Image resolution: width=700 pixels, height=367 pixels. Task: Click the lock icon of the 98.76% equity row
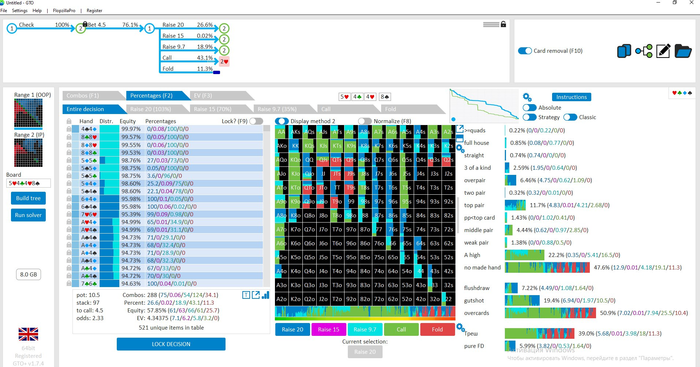[x=69, y=160]
